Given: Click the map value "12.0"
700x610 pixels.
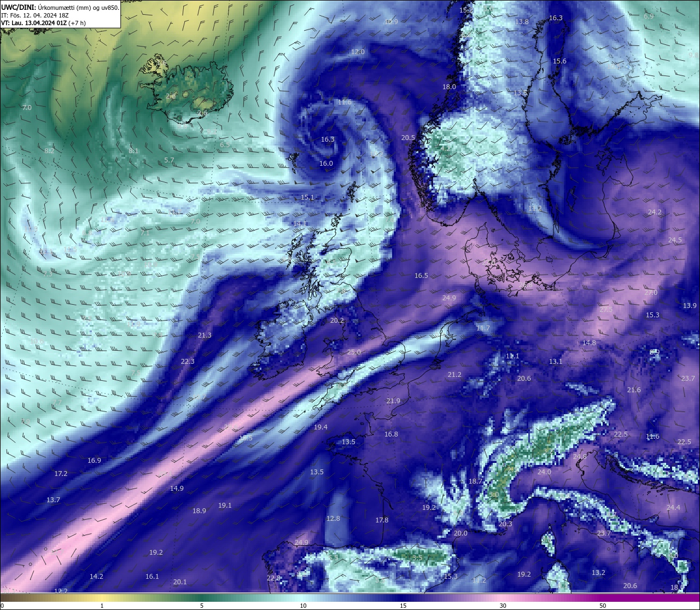Looking at the screenshot, I should click(358, 52).
